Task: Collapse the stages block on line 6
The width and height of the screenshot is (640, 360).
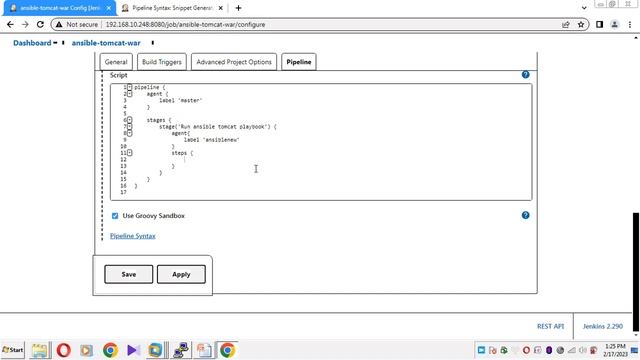Action: coord(129,120)
